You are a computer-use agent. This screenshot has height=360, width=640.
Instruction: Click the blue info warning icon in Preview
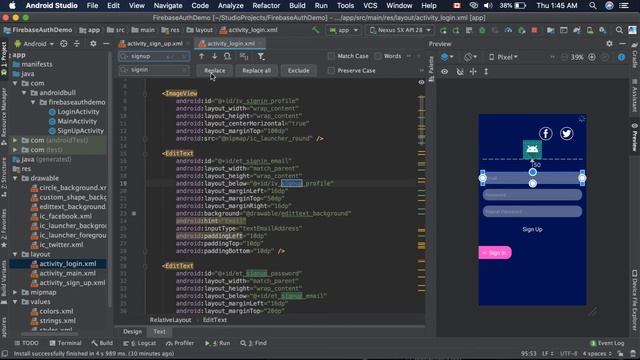point(621,57)
